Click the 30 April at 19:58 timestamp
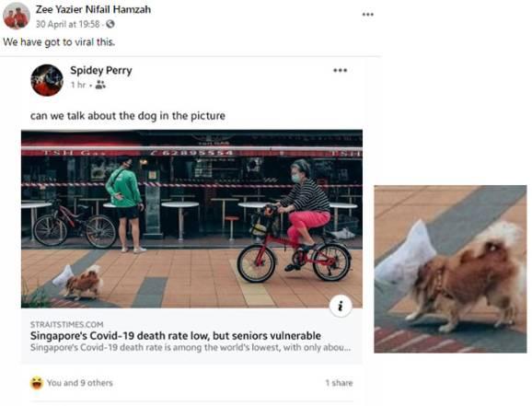 coord(68,25)
